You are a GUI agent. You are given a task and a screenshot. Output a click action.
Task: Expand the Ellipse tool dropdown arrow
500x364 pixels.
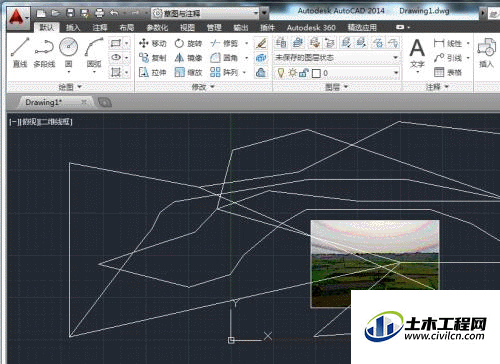[127, 58]
